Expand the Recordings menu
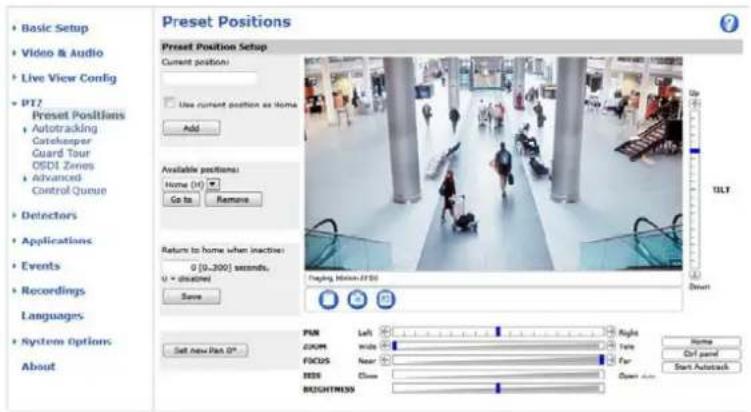 pyautogui.click(x=53, y=291)
